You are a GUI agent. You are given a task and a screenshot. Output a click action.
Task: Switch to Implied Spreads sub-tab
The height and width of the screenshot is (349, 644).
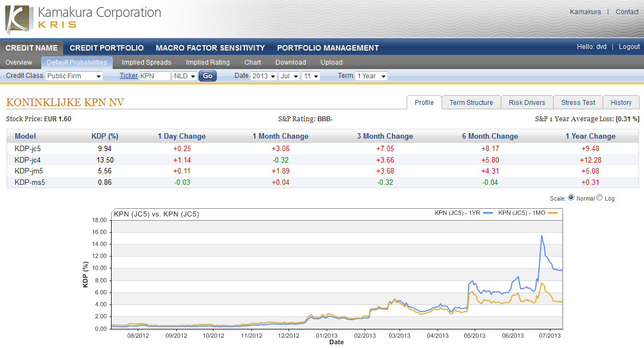[x=146, y=63]
